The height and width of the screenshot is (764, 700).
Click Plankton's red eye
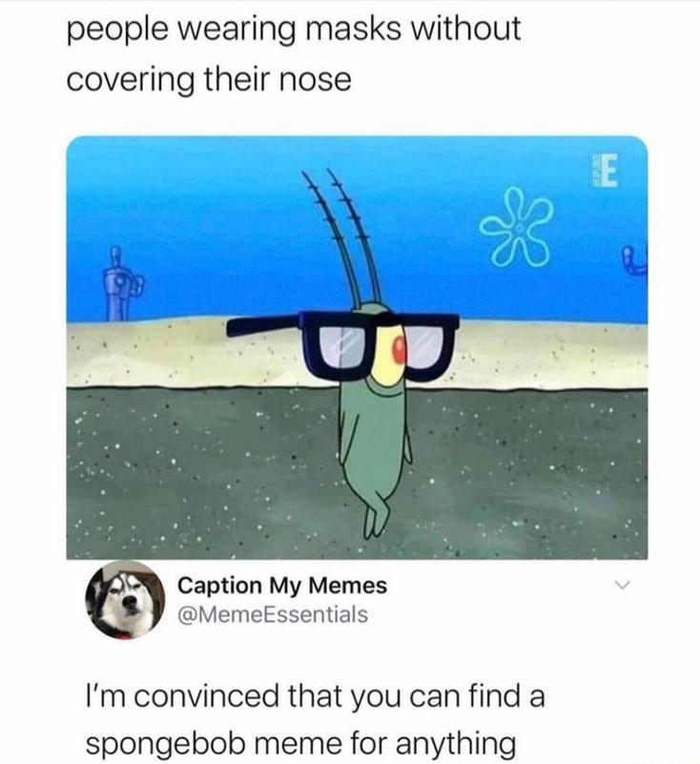[400, 349]
